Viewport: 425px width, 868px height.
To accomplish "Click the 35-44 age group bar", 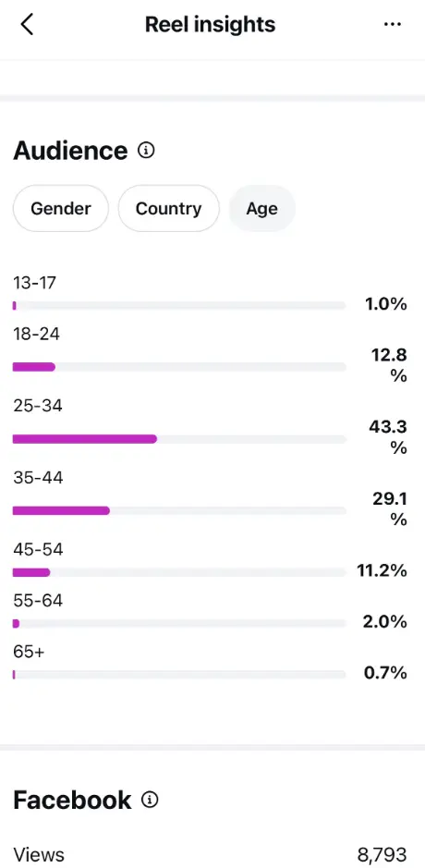I will pyautogui.click(x=179, y=510).
